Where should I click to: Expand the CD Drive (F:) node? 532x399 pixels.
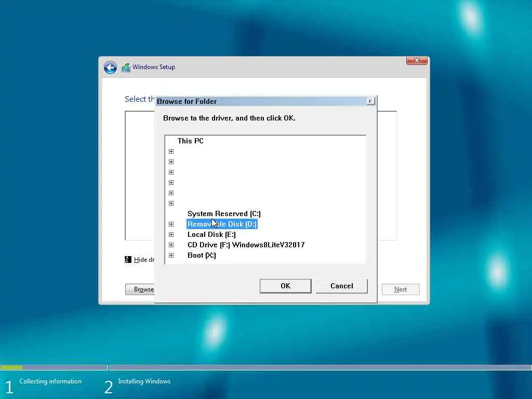171,245
